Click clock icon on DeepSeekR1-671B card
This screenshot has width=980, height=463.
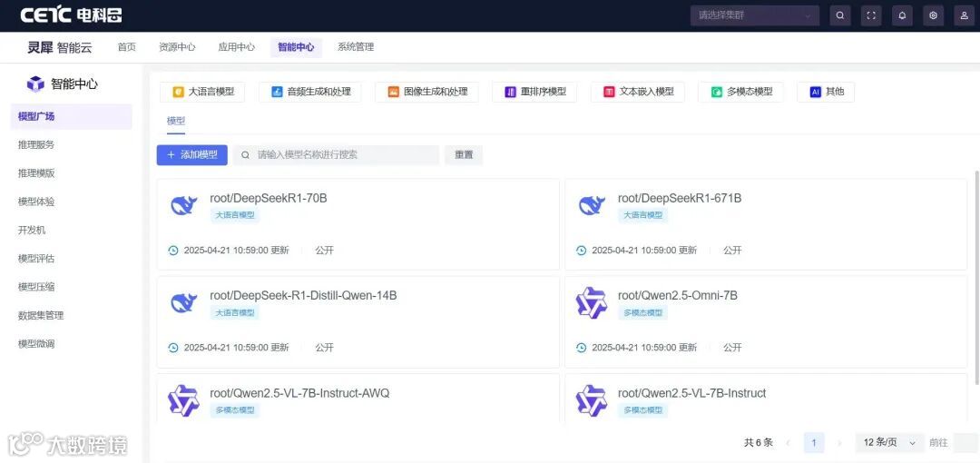pos(582,251)
